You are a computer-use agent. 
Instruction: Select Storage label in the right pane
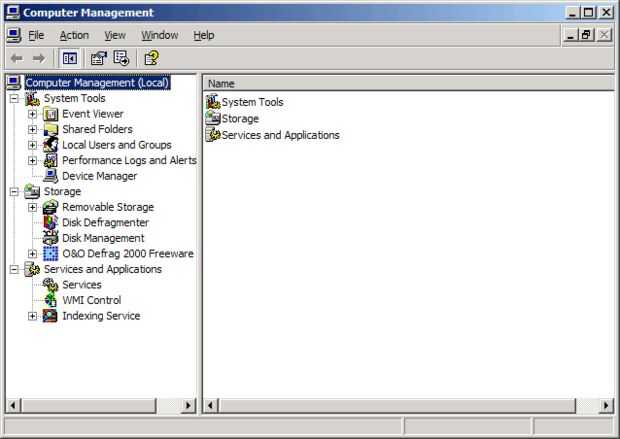point(240,119)
